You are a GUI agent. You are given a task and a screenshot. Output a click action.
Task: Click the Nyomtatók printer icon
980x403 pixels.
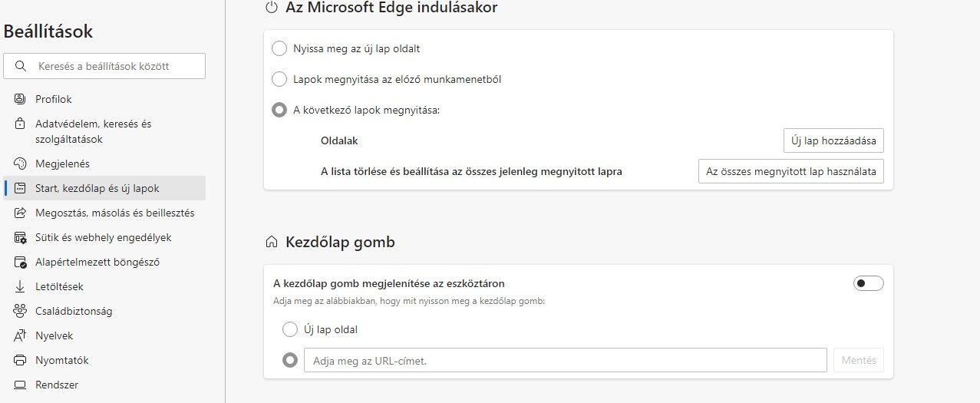tap(21, 360)
